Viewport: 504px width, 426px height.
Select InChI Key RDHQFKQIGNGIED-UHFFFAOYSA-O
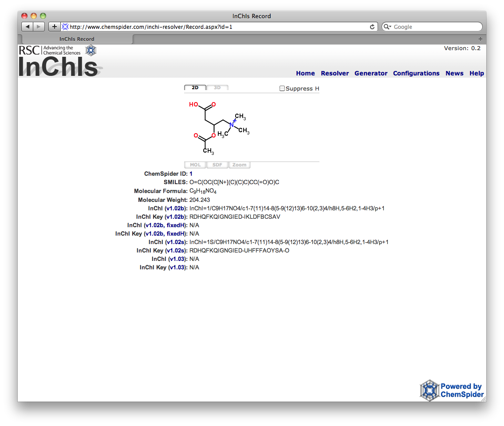pyautogui.click(x=240, y=250)
